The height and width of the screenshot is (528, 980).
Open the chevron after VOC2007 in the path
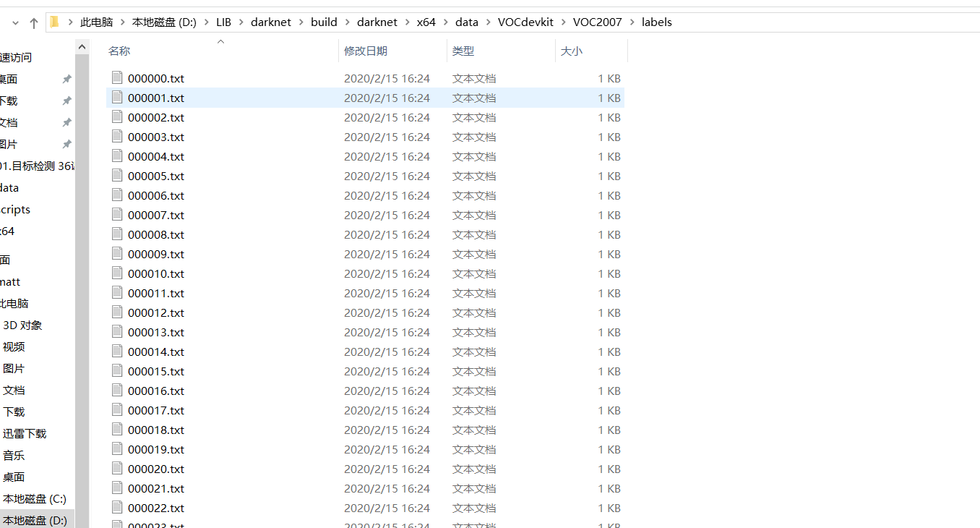point(632,22)
